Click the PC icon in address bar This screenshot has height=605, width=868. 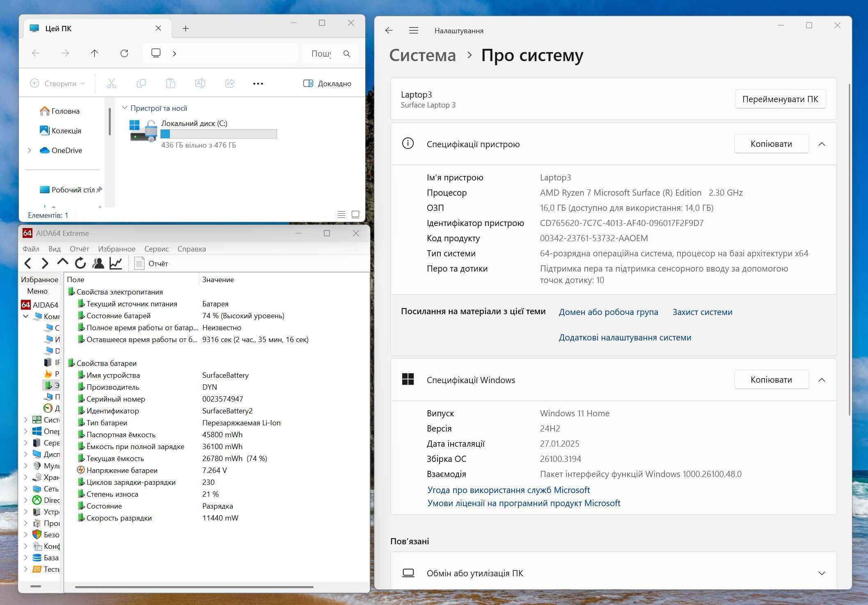click(x=156, y=53)
